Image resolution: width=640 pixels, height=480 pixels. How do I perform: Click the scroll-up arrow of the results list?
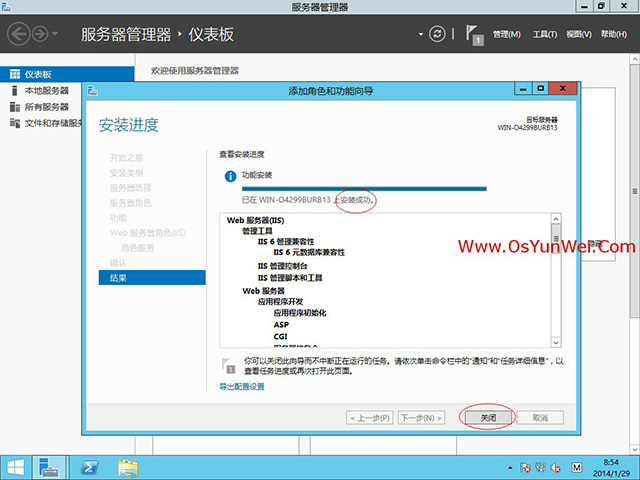click(556, 219)
